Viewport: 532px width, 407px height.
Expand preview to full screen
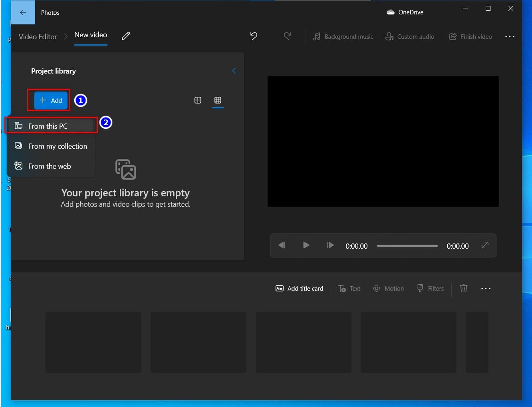pyautogui.click(x=485, y=245)
